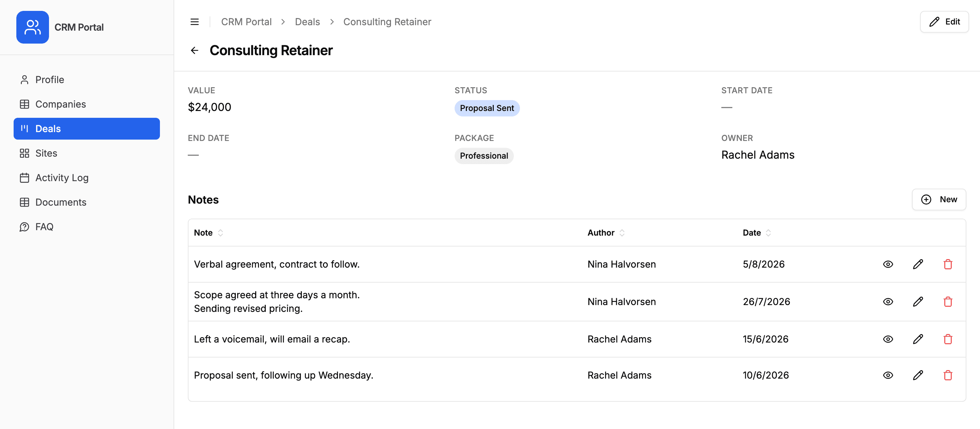Click the date 26/7/2026
Viewport: 980px width, 429px height.
[x=766, y=301]
